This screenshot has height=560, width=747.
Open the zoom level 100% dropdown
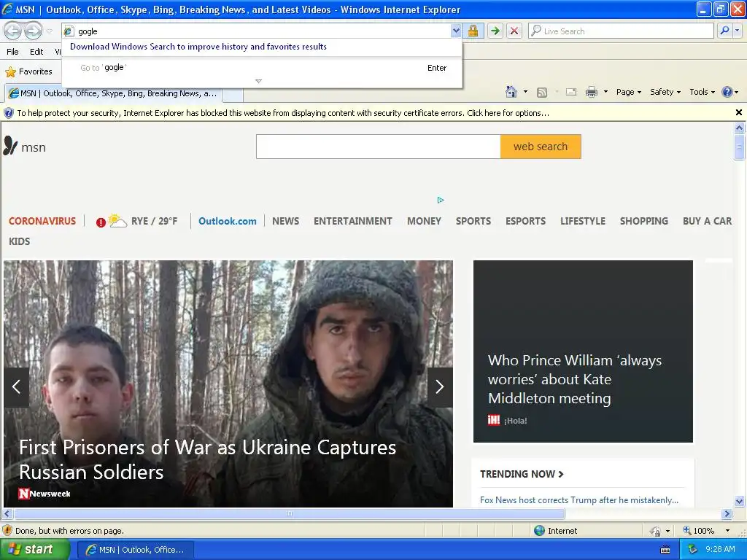click(x=727, y=531)
